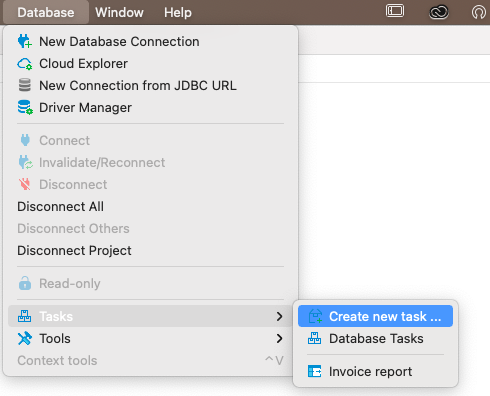Image resolution: width=490 pixels, height=396 pixels.
Task: Click the Context tools entry
Action: pyautogui.click(x=150, y=360)
